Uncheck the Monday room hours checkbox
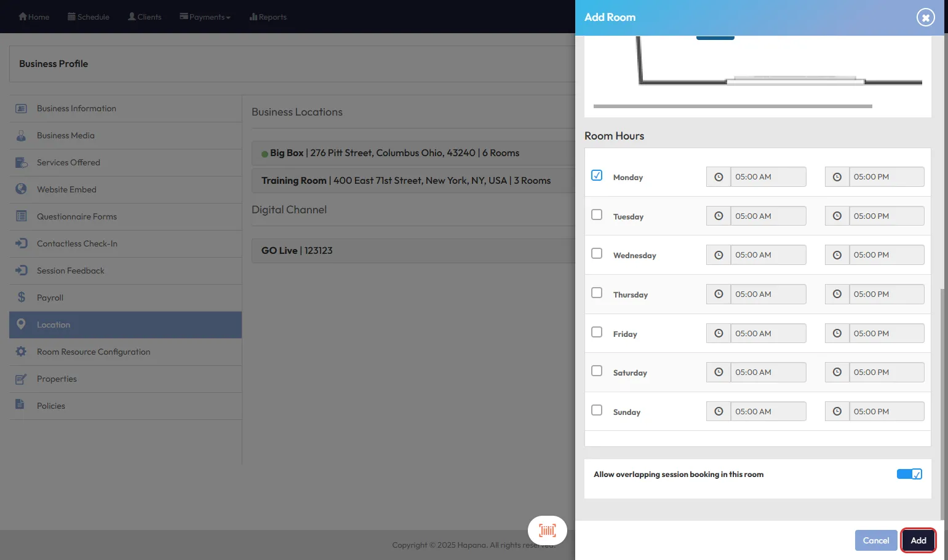The width and height of the screenshot is (948, 560). (597, 176)
